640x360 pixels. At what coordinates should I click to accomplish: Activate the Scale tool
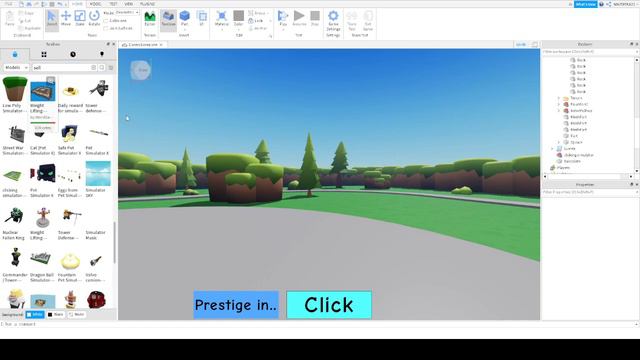click(x=80, y=19)
